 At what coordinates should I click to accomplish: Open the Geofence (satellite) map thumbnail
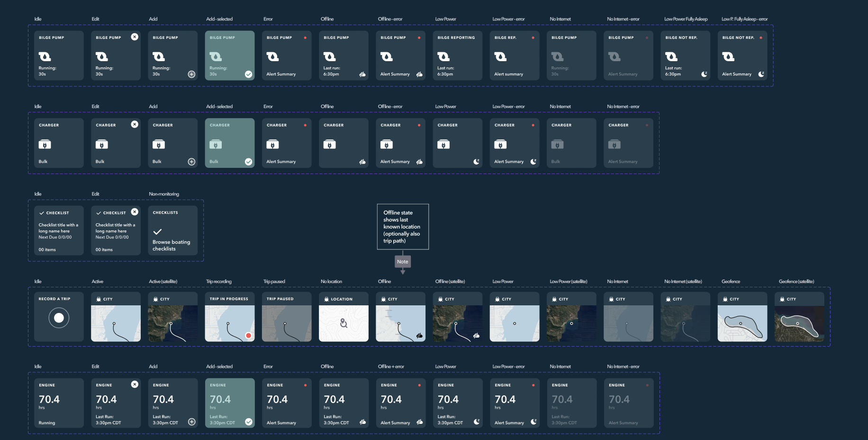click(x=799, y=323)
